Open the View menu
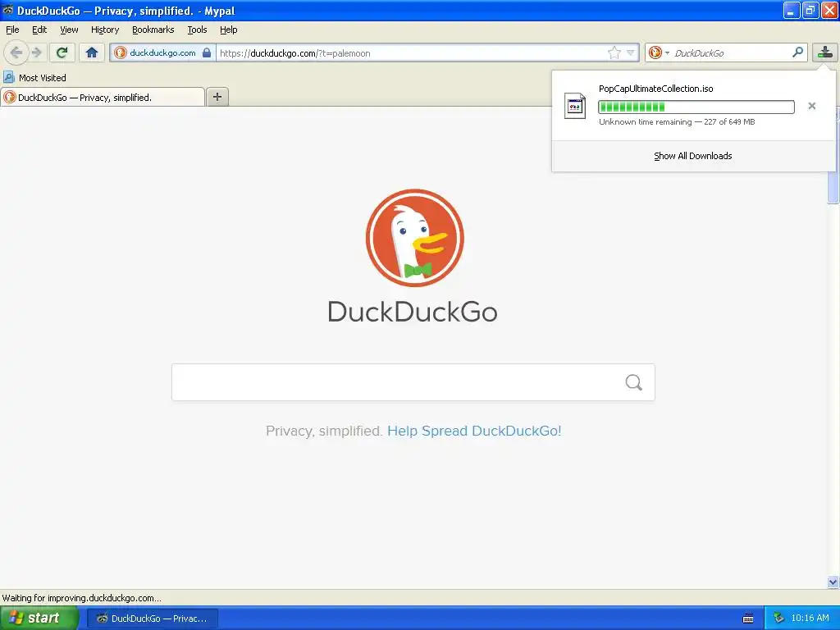 pos(69,30)
